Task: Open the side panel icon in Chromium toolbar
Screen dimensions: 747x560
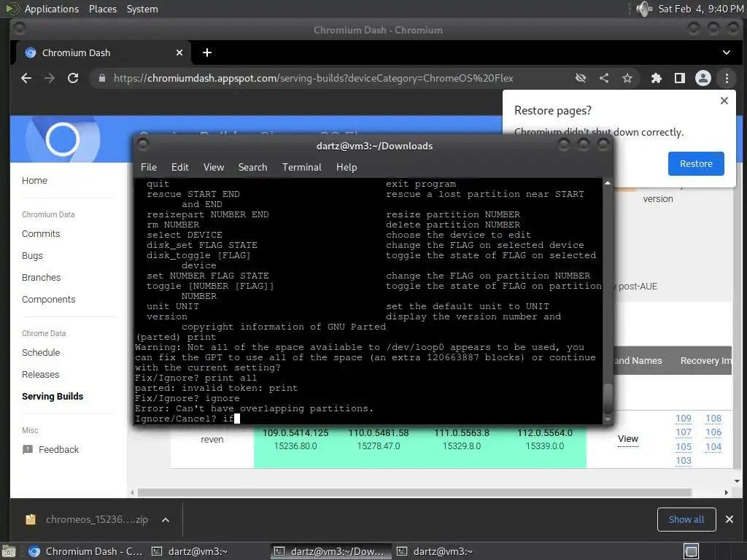Action: point(680,78)
